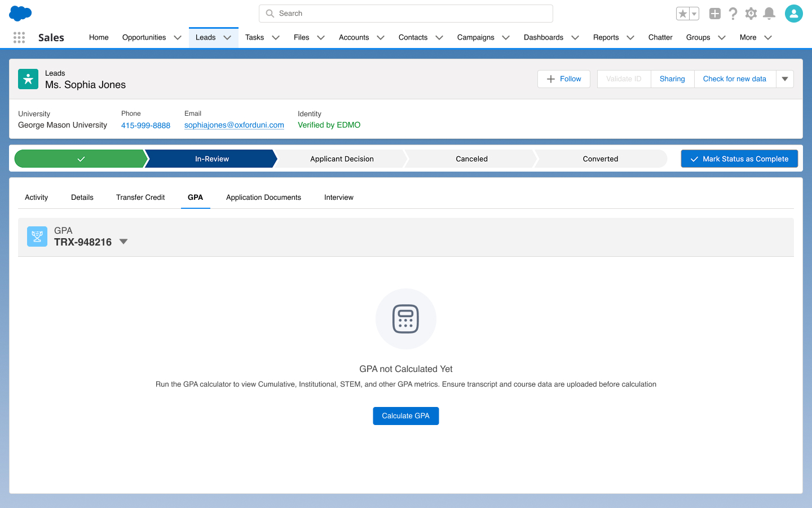
Task: Open the Chatter menu item
Action: [x=660, y=37]
